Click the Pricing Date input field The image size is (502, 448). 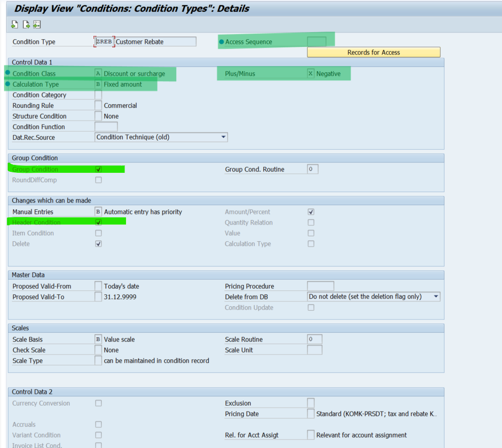tap(311, 414)
